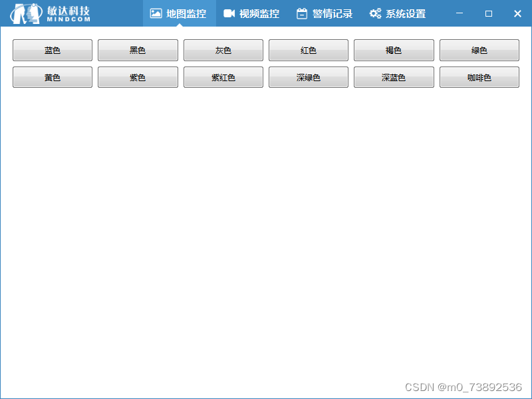Viewport: 532px width, 399px height.
Task: Select the 紫红色 theme button
Action: [x=223, y=76]
